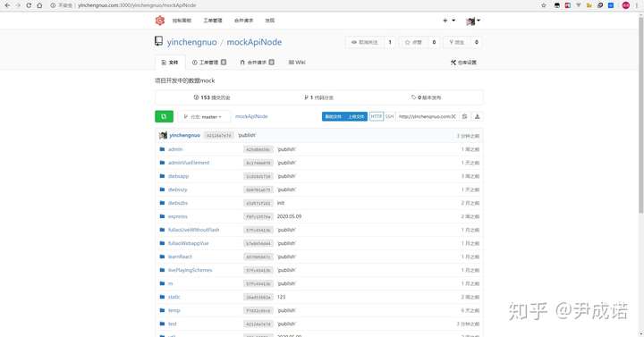Image resolution: width=644 pixels, height=337 pixels.
Task: Open the browser three-dot menu
Action: pos(637,5)
